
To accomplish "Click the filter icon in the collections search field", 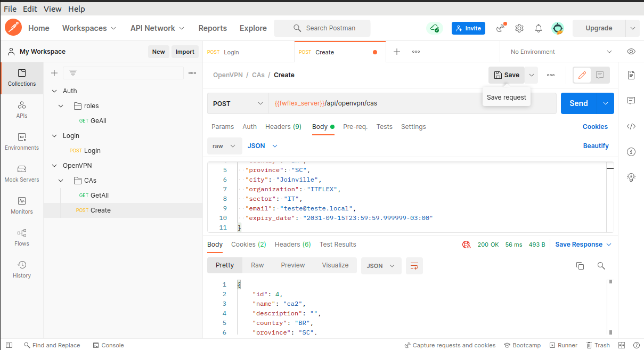I will click(x=73, y=73).
